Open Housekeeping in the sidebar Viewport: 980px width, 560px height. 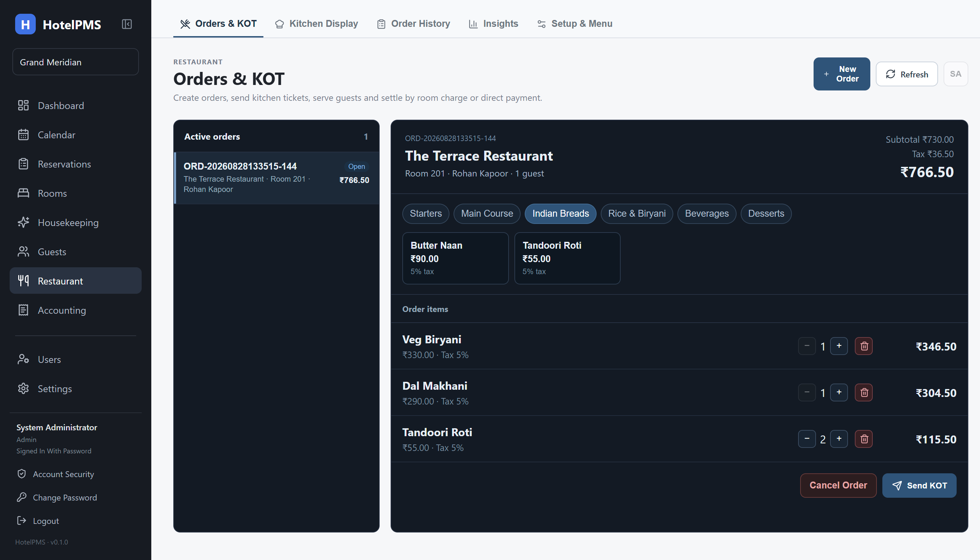[x=75, y=222]
